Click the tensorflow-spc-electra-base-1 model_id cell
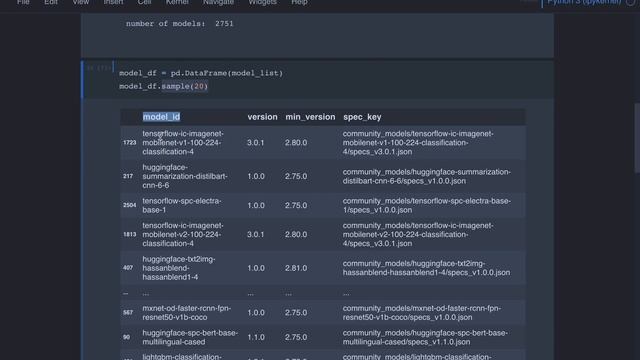This screenshot has width=640, height=360. [x=182, y=205]
